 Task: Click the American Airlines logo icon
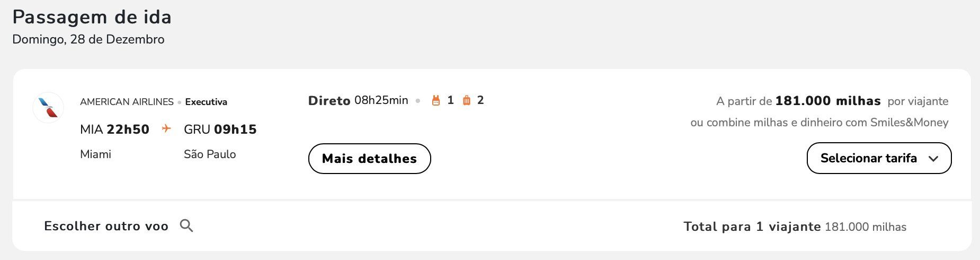[48, 108]
